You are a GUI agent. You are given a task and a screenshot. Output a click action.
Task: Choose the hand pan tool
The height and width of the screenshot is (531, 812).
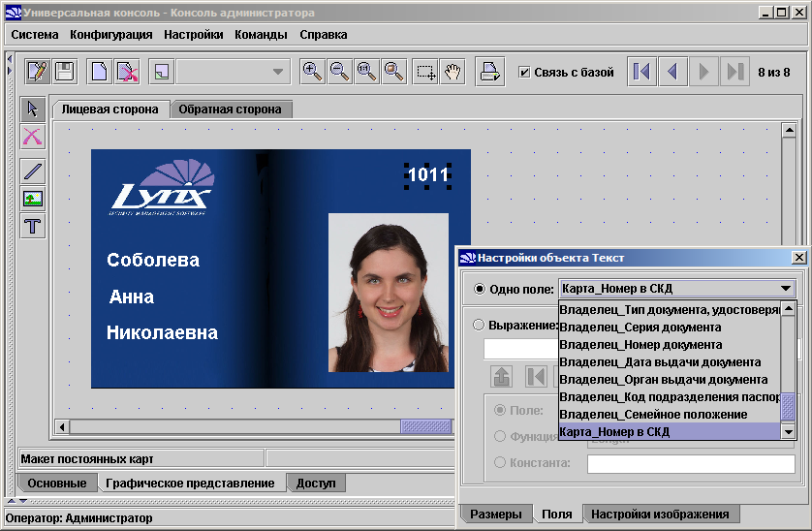453,72
